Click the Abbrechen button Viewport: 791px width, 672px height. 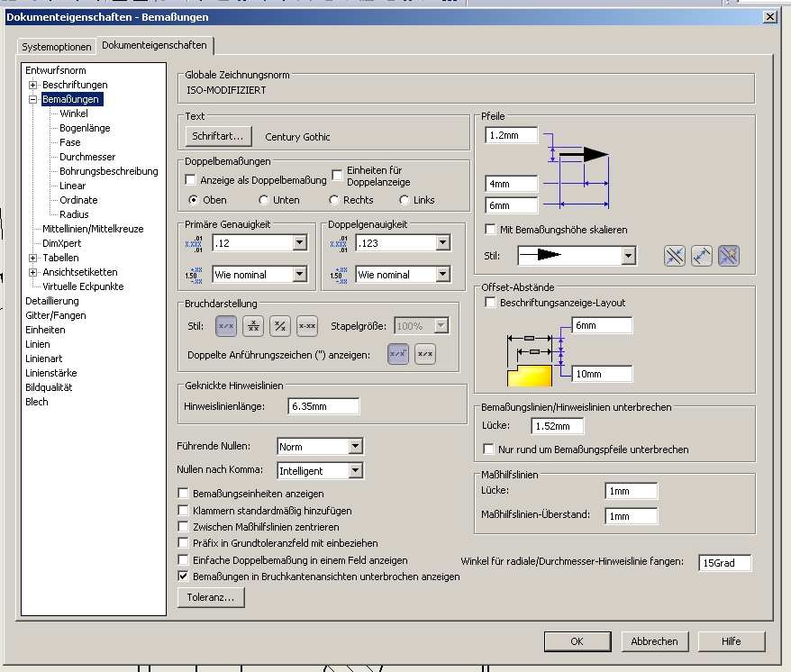654,641
